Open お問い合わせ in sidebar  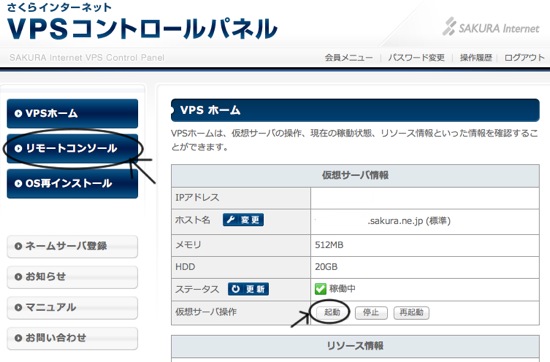point(72,338)
